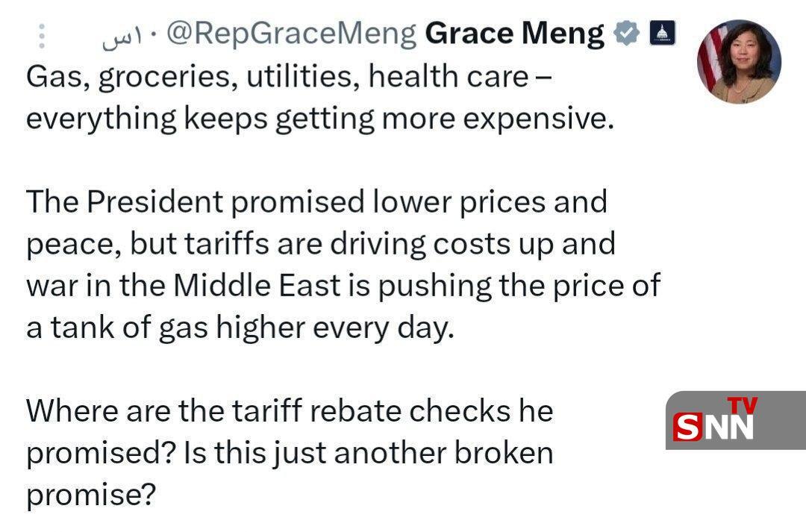Click the Grace Meng display name
This screenshot has width=806, height=532.
click(514, 34)
